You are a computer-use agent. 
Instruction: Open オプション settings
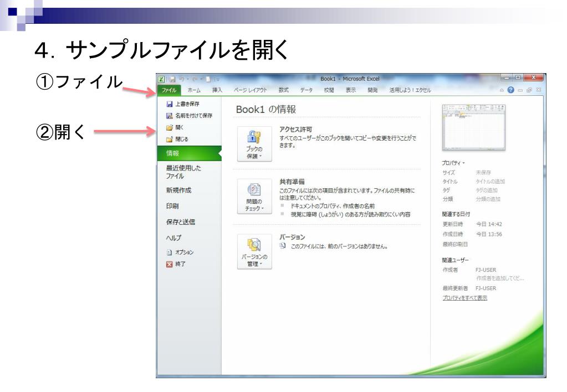pyautogui.click(x=180, y=252)
